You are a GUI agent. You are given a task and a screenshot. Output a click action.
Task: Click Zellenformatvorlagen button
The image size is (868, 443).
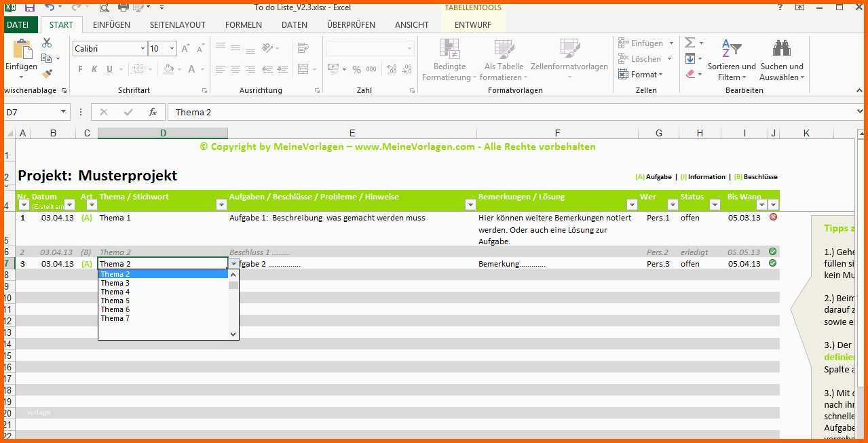(569, 60)
